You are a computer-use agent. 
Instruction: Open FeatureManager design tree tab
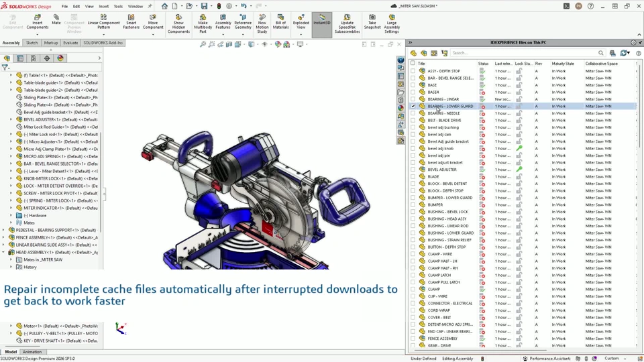(x=7, y=58)
